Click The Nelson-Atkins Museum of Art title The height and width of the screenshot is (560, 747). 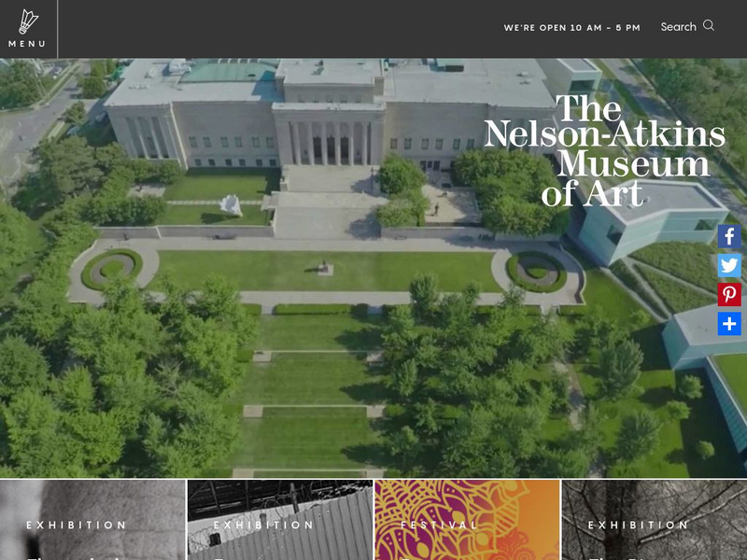[604, 150]
